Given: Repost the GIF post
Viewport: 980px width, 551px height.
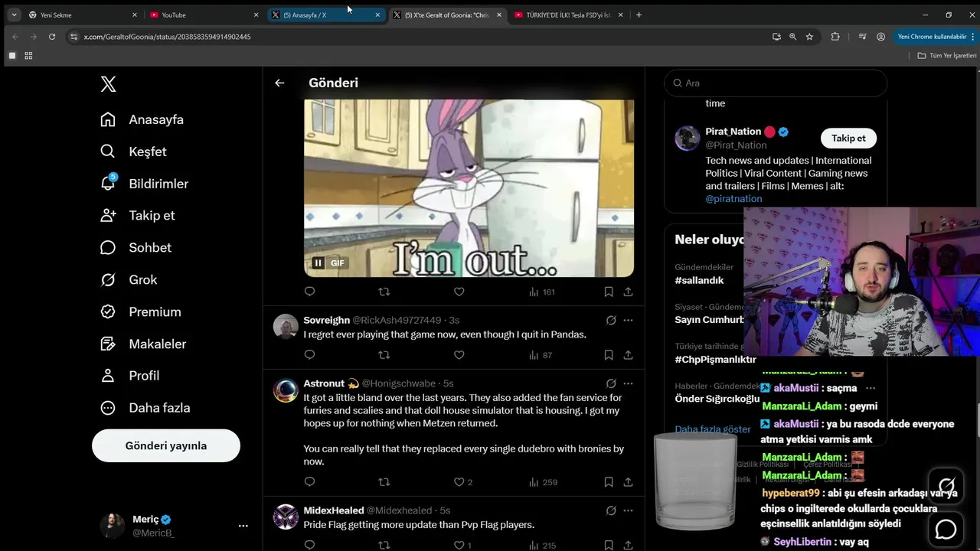Looking at the screenshot, I should (384, 292).
